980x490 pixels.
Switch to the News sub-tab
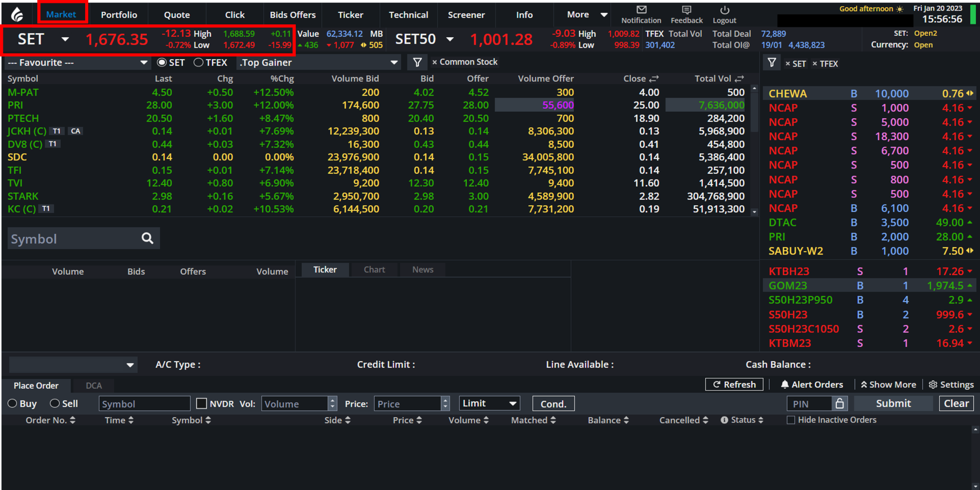click(x=423, y=269)
